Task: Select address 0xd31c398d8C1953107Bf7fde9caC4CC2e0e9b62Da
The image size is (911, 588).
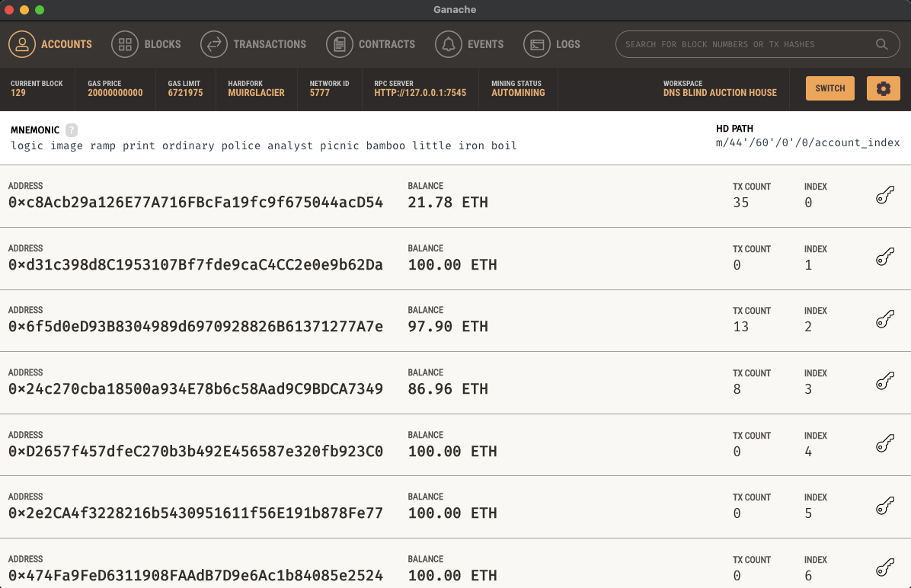Action: 196,265
